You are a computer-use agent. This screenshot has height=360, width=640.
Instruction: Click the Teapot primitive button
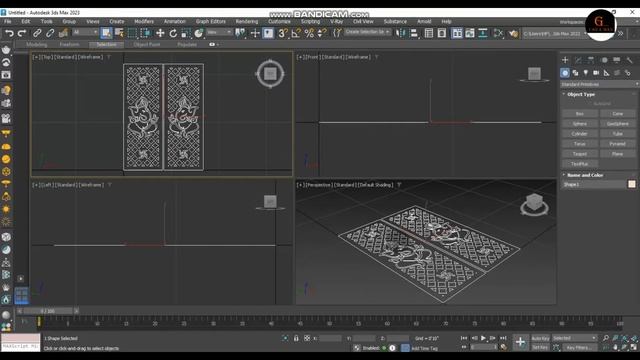tap(580, 154)
